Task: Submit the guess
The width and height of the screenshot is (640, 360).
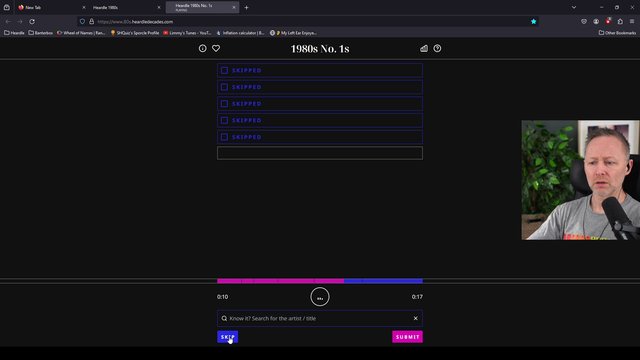Action: 407,337
